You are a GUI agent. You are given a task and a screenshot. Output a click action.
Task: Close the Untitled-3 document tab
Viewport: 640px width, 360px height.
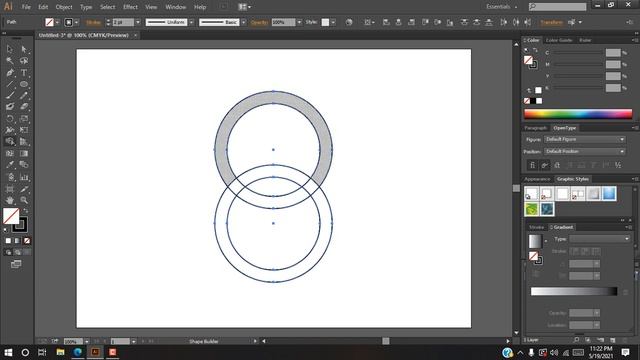click(x=135, y=35)
